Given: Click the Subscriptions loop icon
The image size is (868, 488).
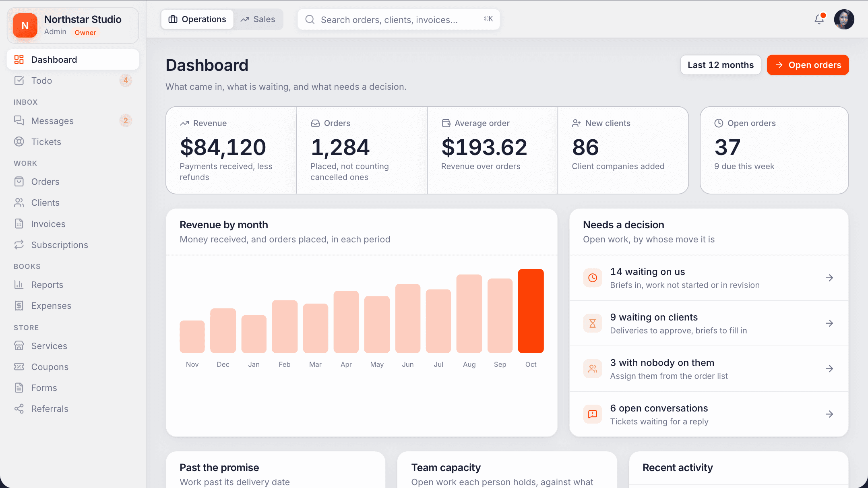Looking at the screenshot, I should click(x=19, y=245).
